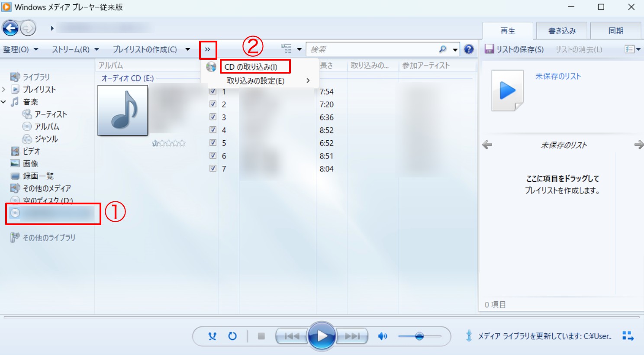Viewport: 644px width, 355px height.
Task: Uncheck the checkbox for track 7
Action: (213, 168)
